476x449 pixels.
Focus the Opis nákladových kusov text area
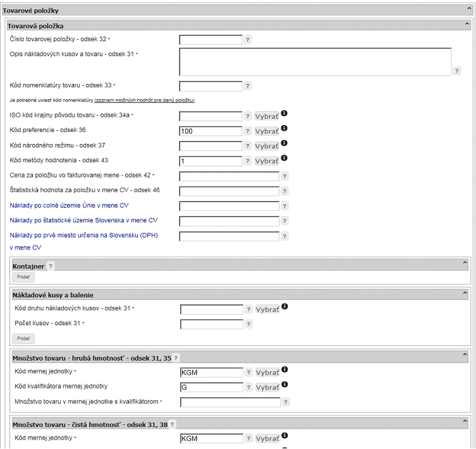[315, 62]
